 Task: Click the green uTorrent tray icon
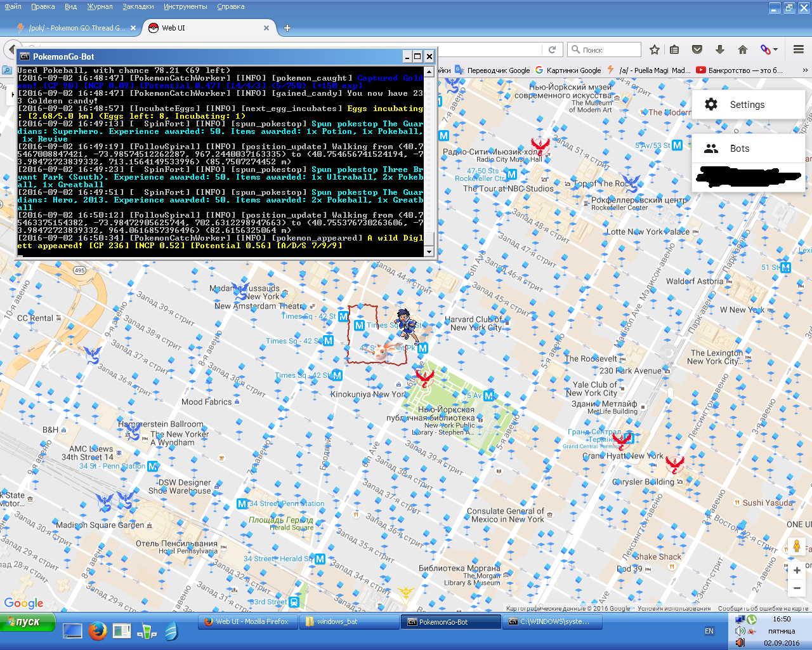(x=752, y=620)
